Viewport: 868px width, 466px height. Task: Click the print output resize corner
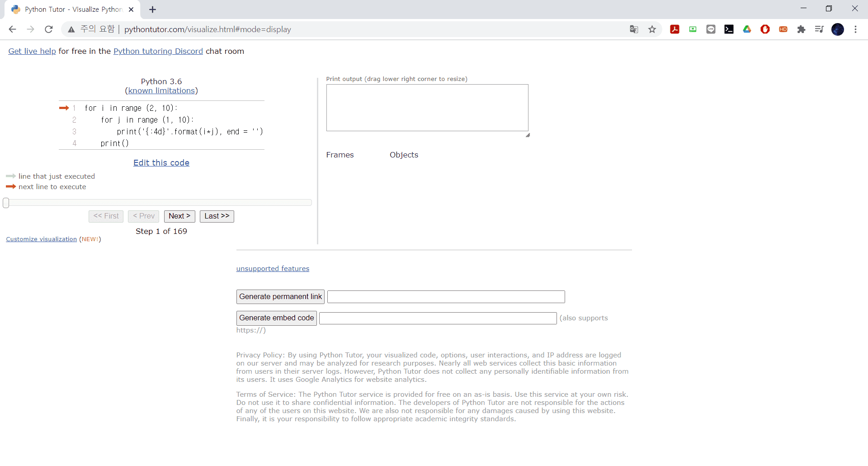coord(528,135)
